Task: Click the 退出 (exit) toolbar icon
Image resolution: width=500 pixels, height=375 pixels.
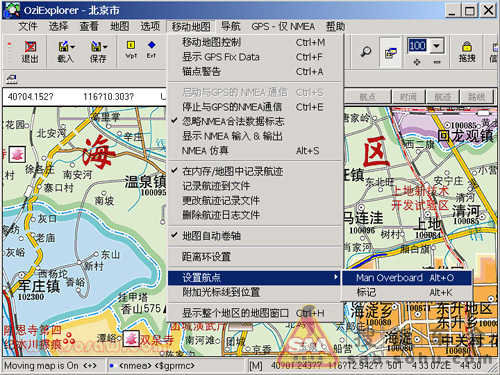Action: (x=30, y=52)
